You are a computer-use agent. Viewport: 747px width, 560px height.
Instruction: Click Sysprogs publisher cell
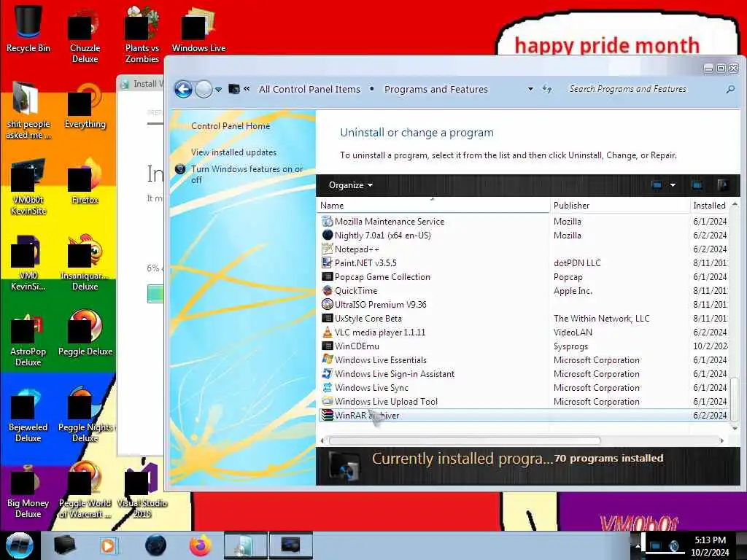570,346
